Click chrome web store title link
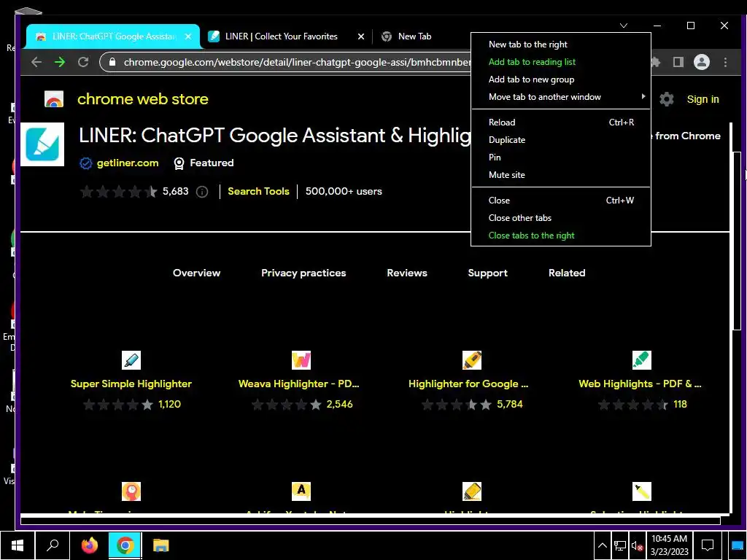Screen dimensions: 747x560 (143, 99)
